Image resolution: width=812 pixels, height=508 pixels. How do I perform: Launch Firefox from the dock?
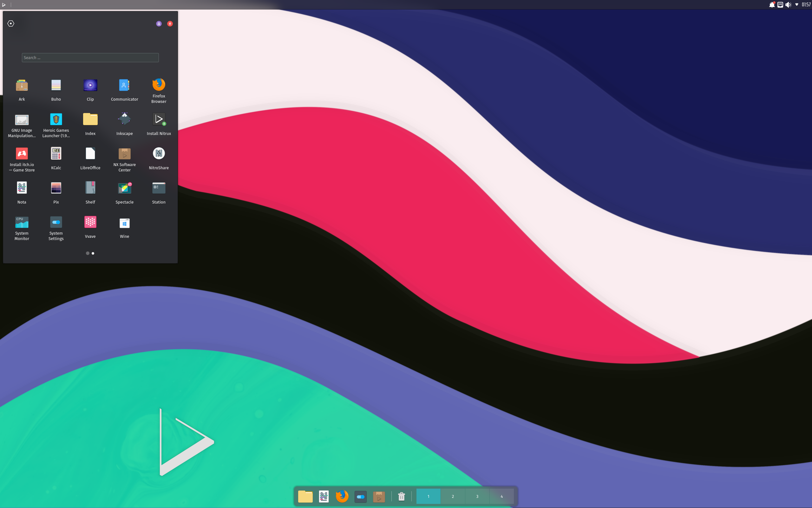point(342,496)
